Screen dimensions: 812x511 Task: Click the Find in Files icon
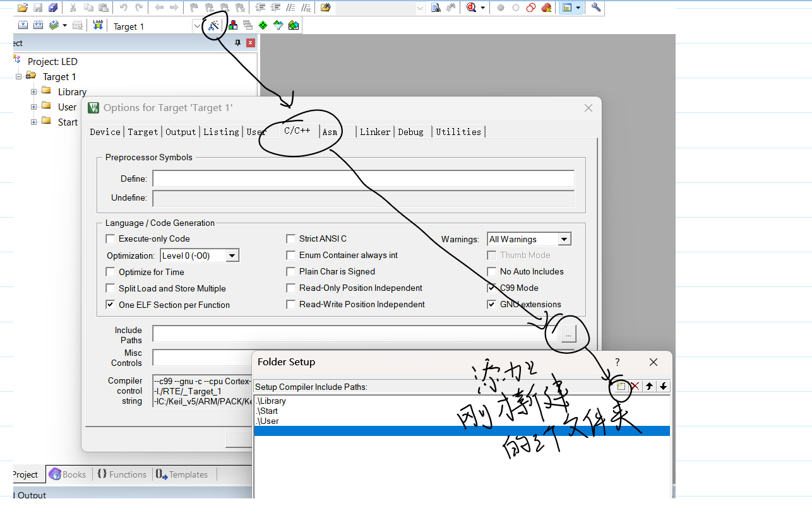tap(325, 8)
